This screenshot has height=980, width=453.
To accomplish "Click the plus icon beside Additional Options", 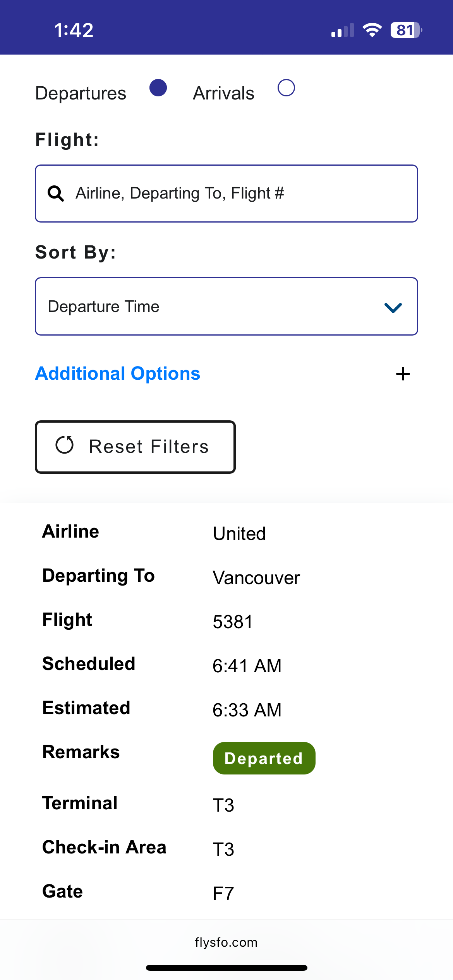I will [x=403, y=374].
